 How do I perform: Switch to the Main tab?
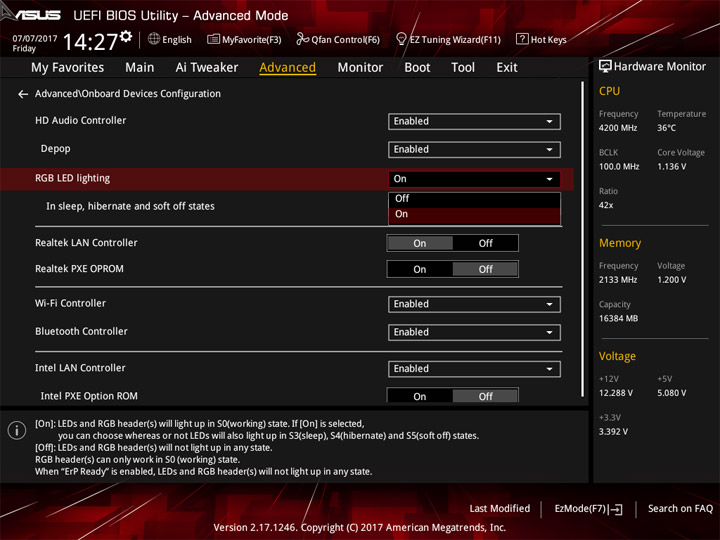point(140,68)
